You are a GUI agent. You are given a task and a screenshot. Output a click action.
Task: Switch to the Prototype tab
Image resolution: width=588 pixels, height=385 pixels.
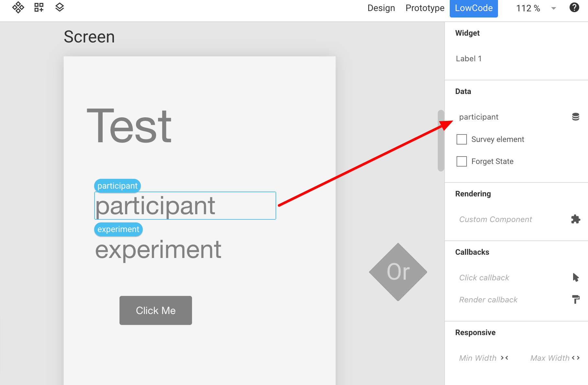point(425,8)
